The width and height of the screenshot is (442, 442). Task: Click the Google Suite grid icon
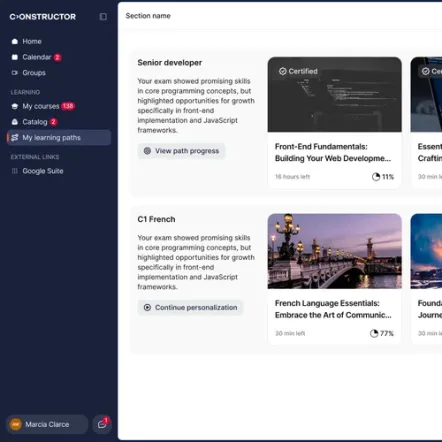coord(15,171)
